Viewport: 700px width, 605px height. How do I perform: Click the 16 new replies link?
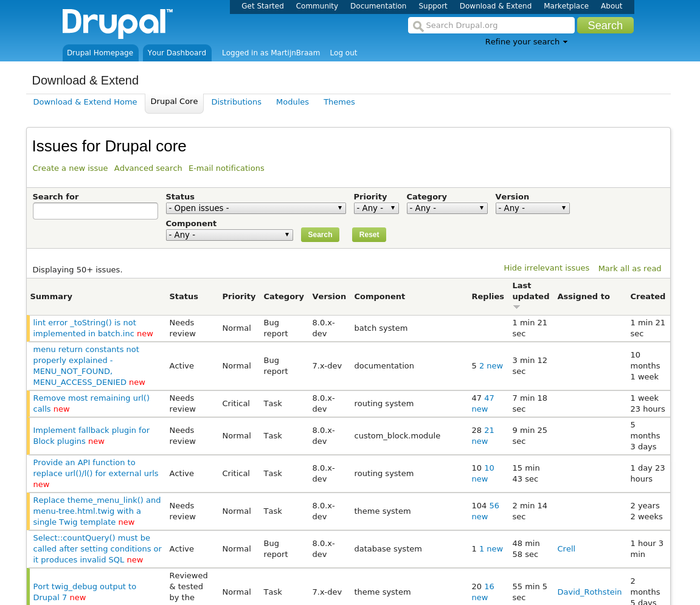pyautogui.click(x=483, y=592)
